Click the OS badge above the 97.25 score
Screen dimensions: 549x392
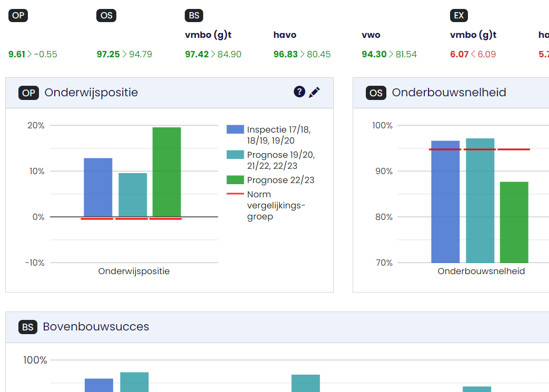pyautogui.click(x=106, y=15)
